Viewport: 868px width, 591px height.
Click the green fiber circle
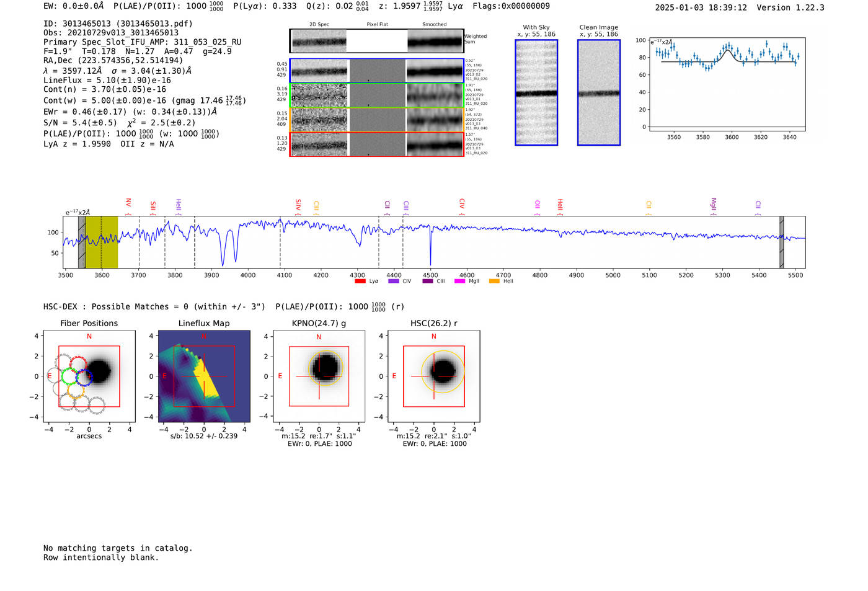click(x=70, y=376)
